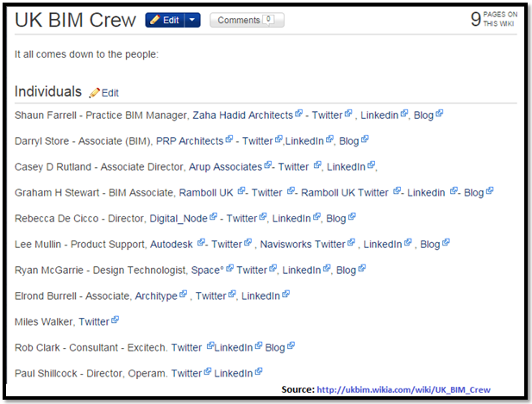The height and width of the screenshot is (404, 532).
Task: Open the dropdown arrow beside Edit
Action: [x=192, y=20]
